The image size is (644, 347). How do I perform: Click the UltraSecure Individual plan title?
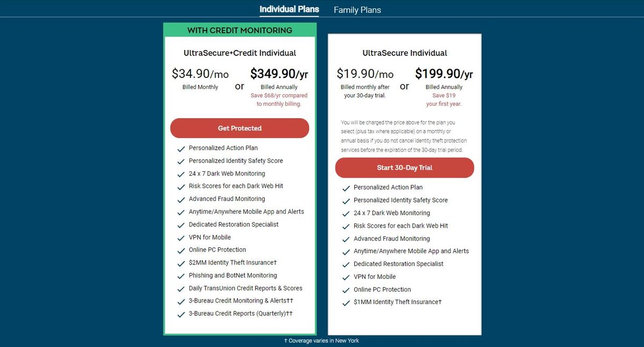click(x=405, y=53)
